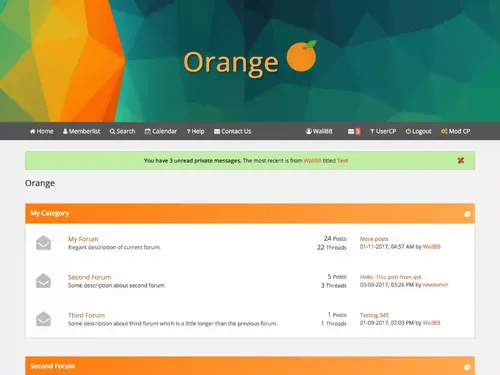The image size is (500, 375).
Task: Click the My Forum status envelope icon
Action: click(43, 243)
